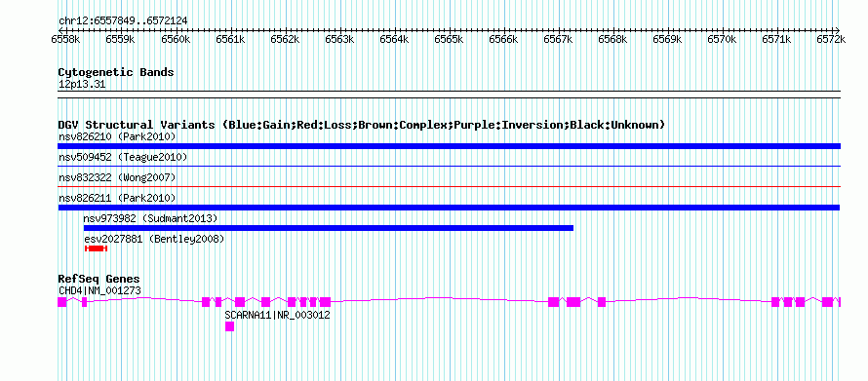Click the nsv826210 (Park2010) label
This screenshot has width=868, height=381.
(x=117, y=136)
